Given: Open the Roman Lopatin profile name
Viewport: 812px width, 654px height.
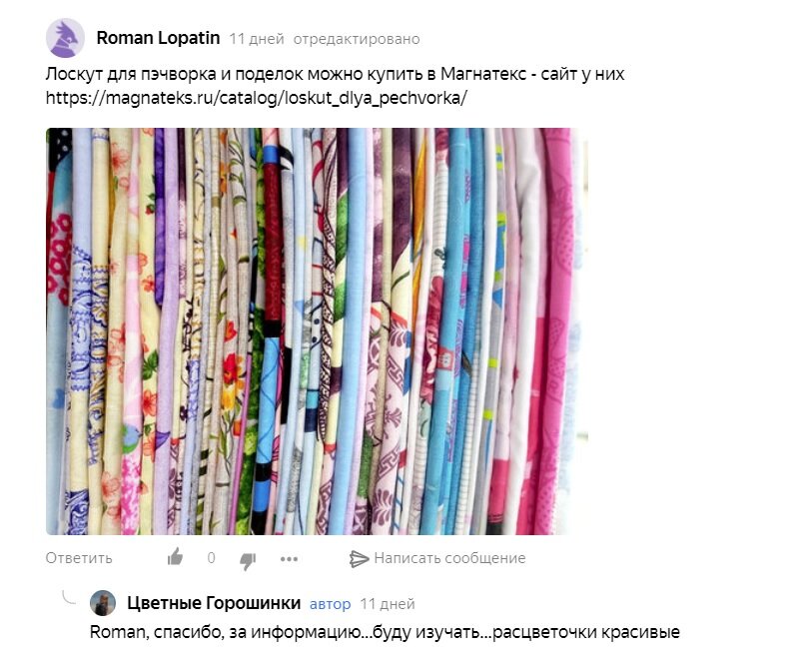Looking at the screenshot, I should pyautogui.click(x=158, y=38).
